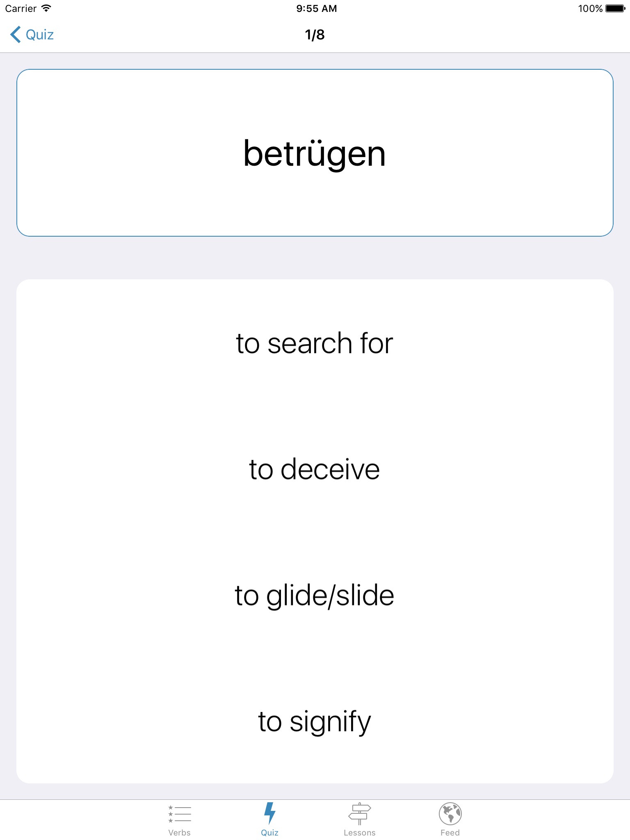Image resolution: width=630 pixels, height=840 pixels.
Task: Switch to the Feed tab label
Action: pyautogui.click(x=450, y=833)
